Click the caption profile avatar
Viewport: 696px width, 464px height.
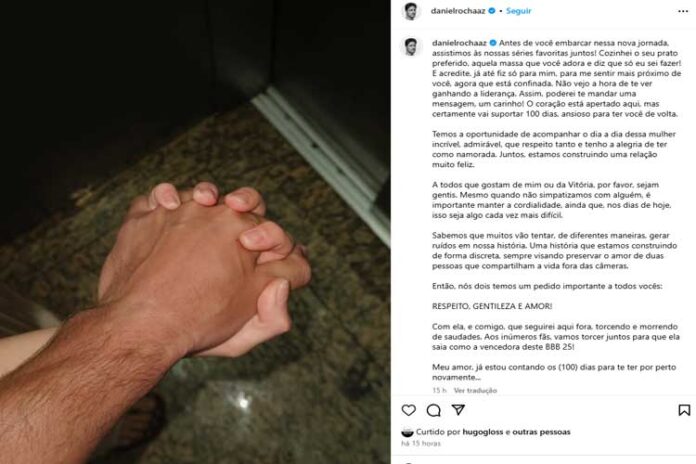coord(411,46)
